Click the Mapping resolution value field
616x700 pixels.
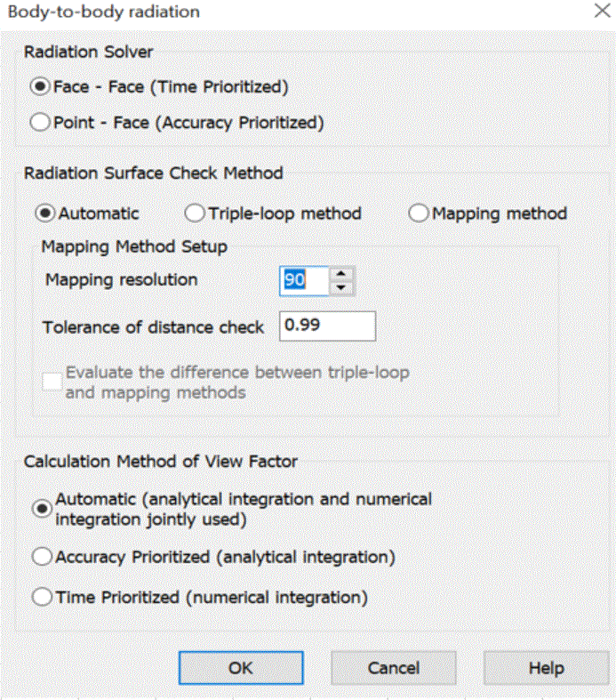pyautogui.click(x=303, y=280)
